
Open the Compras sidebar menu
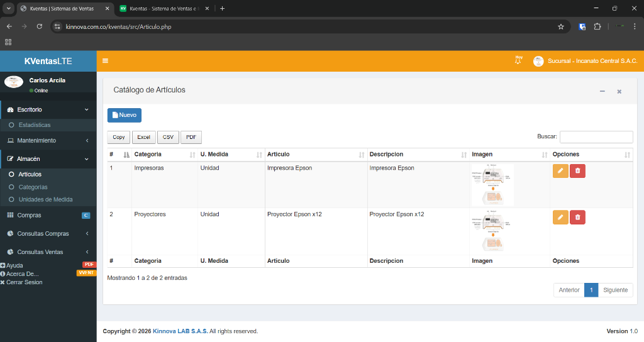click(x=48, y=215)
